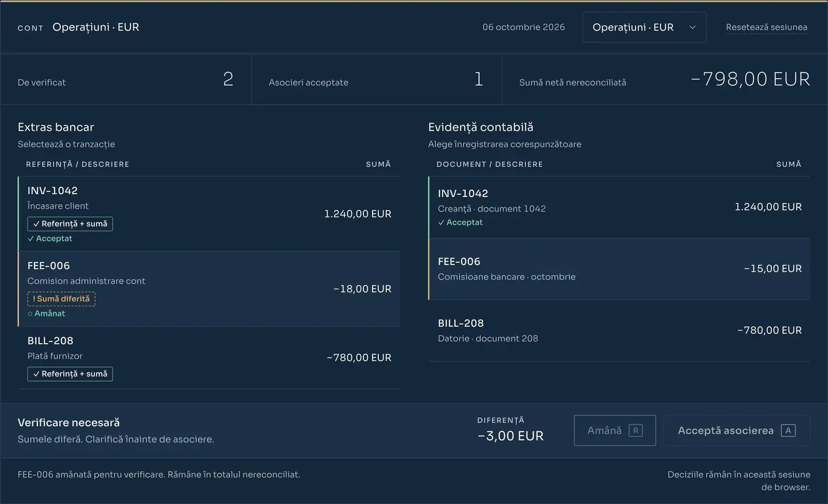Open the Operațiuni · EUR account dropdown
Screen dimensions: 828x504
[x=644, y=27]
